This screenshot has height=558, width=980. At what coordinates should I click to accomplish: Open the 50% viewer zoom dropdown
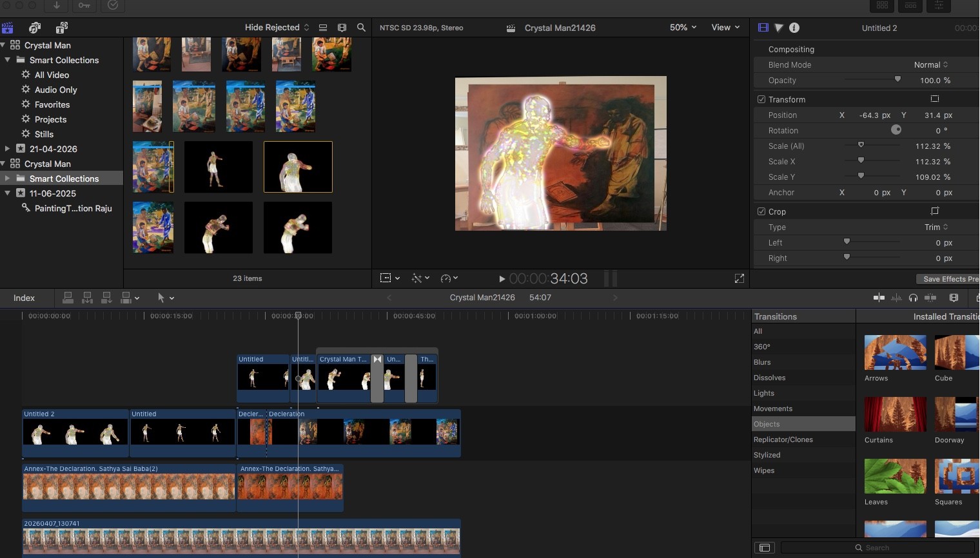[683, 27]
